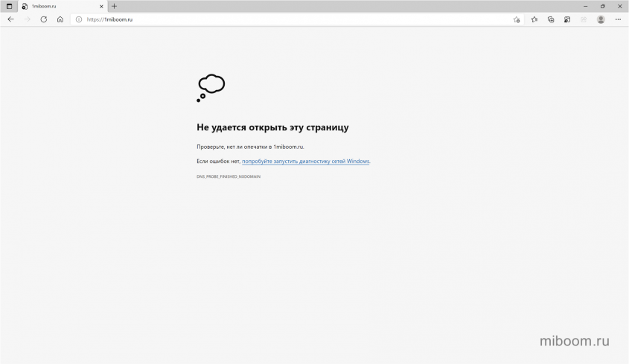The image size is (629, 364).
Task: Open Settings and more ellipsis menu
Action: click(x=619, y=19)
